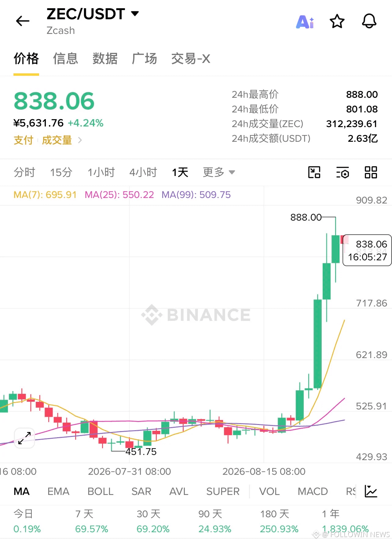Expand the 支付 成交量 tags chevron
Image resolution: width=392 pixels, height=542 pixels.
point(80,140)
